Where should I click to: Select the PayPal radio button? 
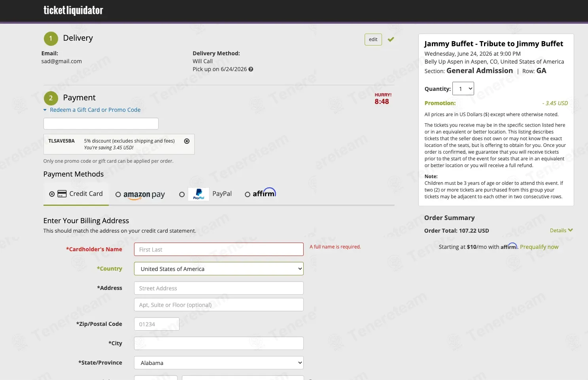[182, 194]
